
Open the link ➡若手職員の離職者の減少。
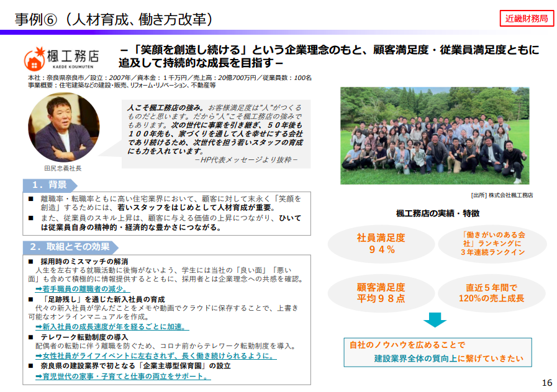(x=83, y=289)
